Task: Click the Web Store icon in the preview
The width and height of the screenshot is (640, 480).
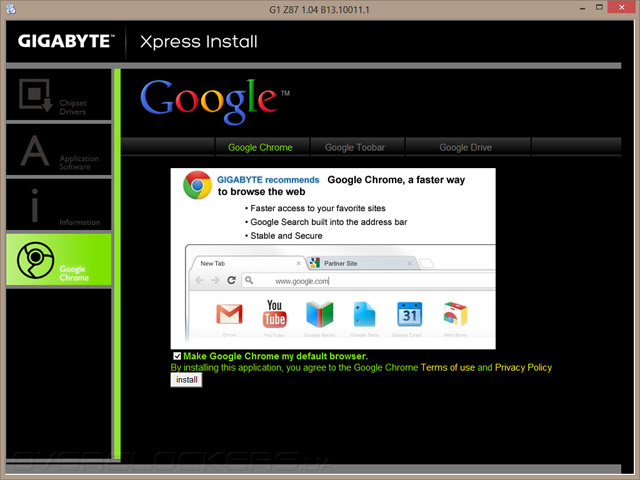Action: [x=455, y=314]
